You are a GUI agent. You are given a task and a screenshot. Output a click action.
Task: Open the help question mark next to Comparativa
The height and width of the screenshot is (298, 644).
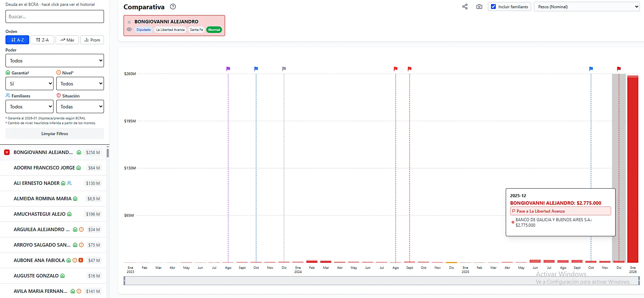point(173,7)
